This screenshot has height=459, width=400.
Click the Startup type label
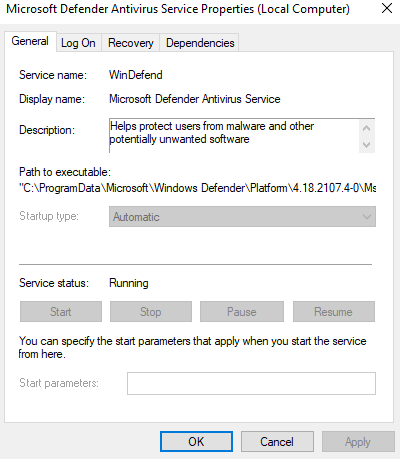click(x=49, y=216)
